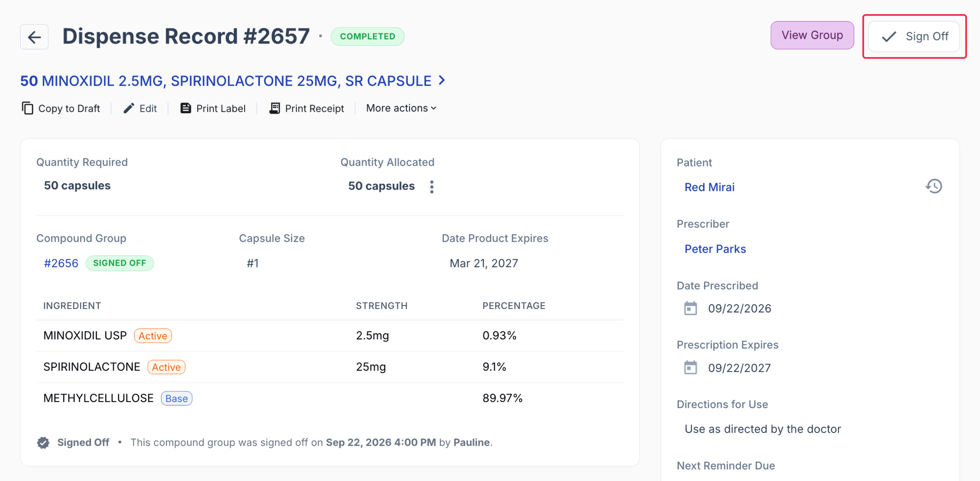Click the SPIRINOLACTONE ingredient name

[92, 366]
